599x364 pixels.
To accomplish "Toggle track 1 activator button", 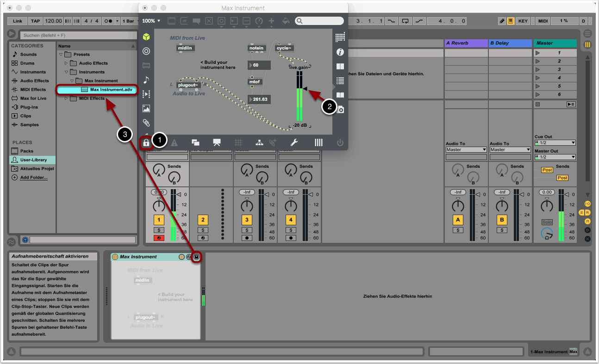I will pyautogui.click(x=159, y=220).
